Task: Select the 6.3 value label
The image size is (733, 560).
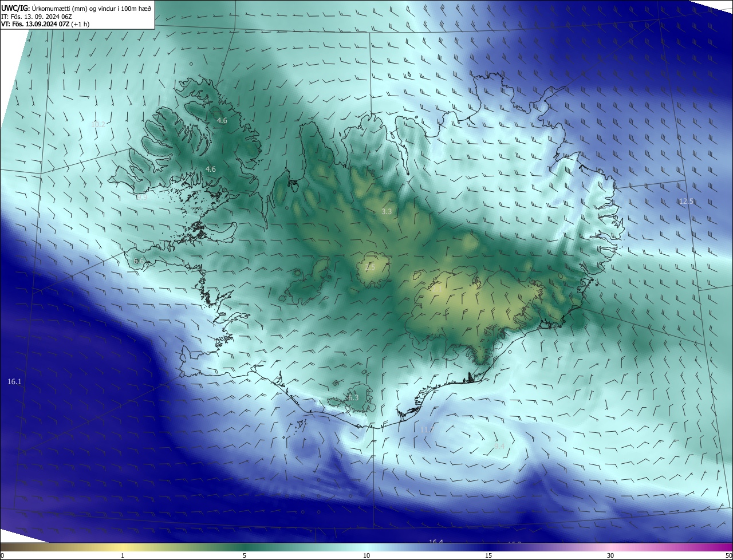Action: tap(353, 397)
